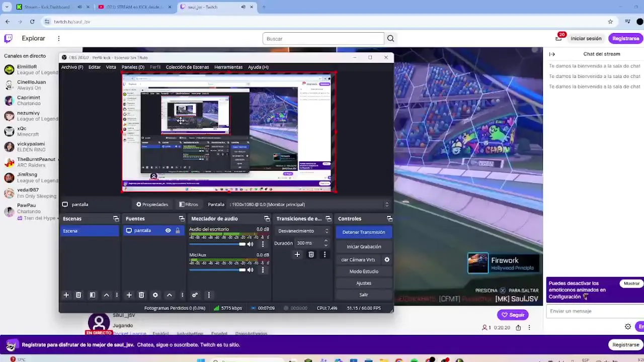
Task: Open Editar menu in OBS
Action: click(95, 67)
